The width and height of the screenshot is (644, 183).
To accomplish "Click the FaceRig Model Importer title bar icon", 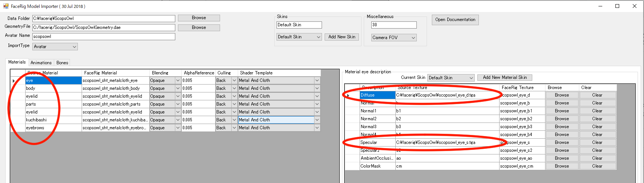I will click(6, 6).
